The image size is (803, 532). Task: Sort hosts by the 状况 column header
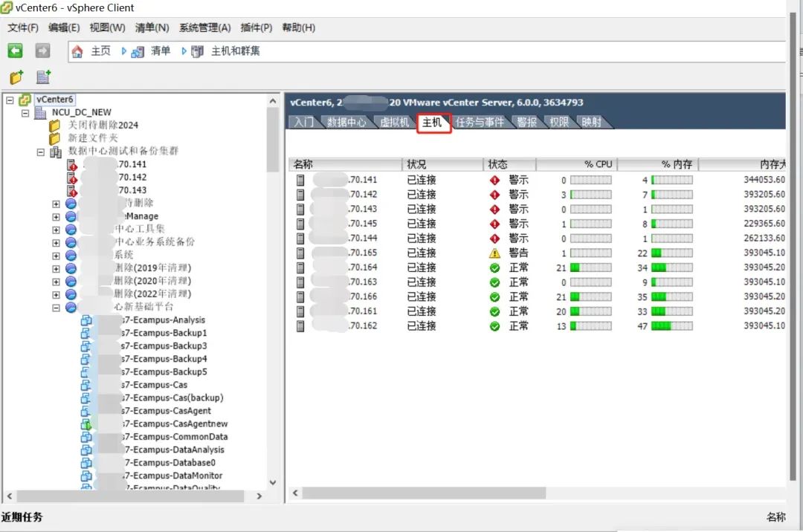point(443,164)
